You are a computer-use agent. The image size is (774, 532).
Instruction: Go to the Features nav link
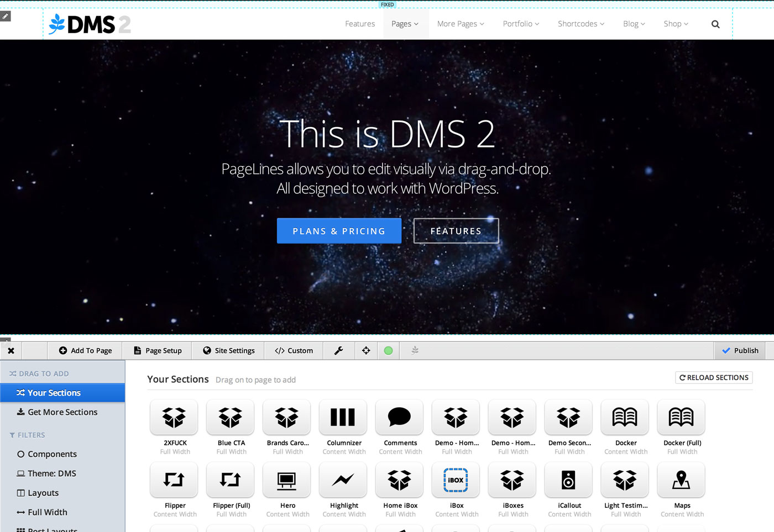360,24
